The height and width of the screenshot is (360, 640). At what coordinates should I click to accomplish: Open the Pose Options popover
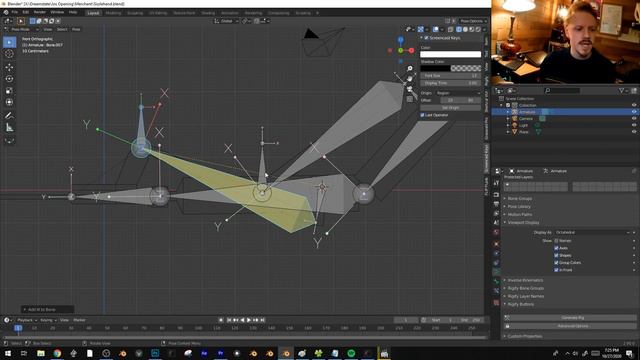[473, 21]
